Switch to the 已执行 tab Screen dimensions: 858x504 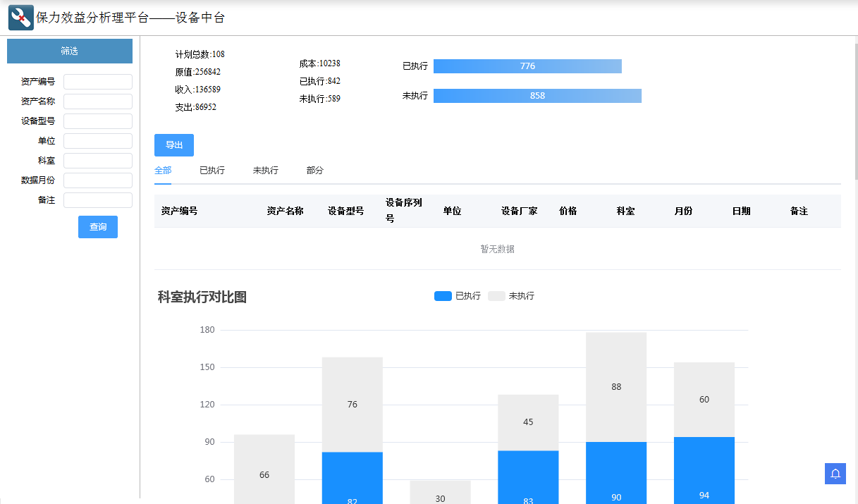212,171
